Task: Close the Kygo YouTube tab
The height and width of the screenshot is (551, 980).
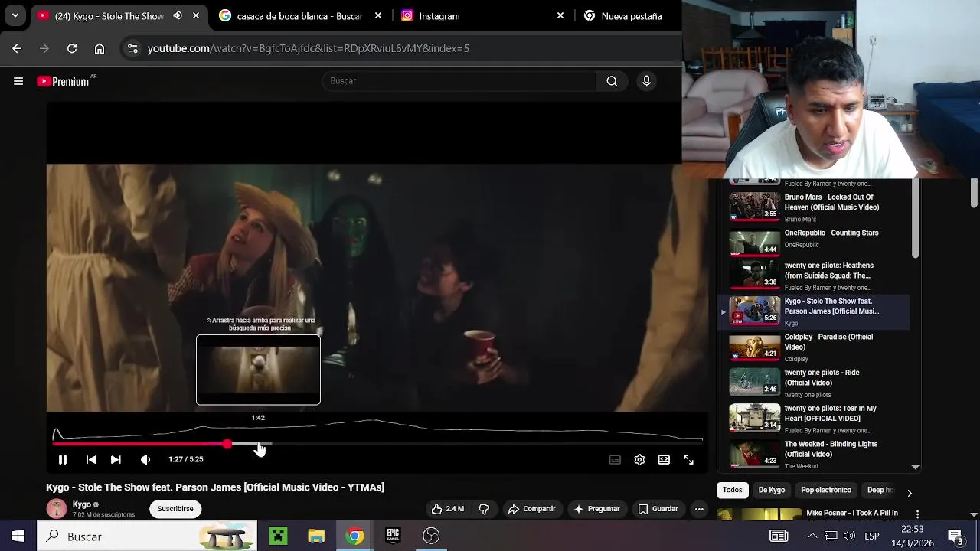Action: (196, 15)
